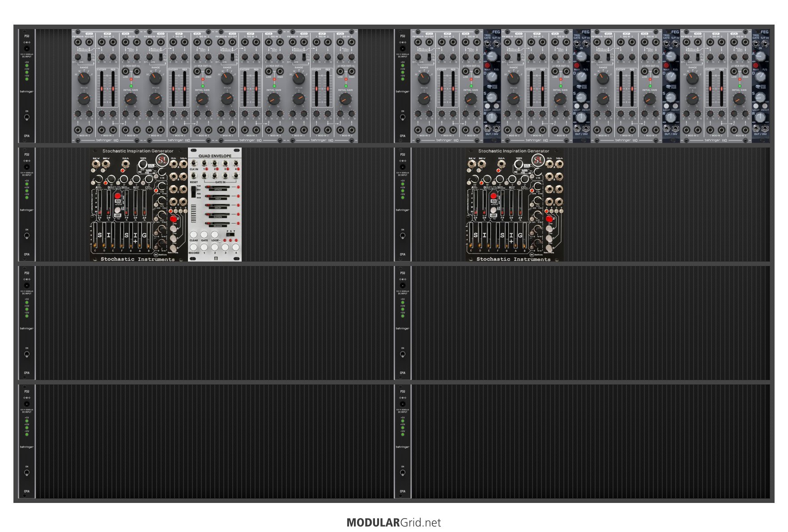Toggle waveform switch on leftmost Behringer 110, left rack
Screen dimensions: 788x532
(x=89, y=57)
